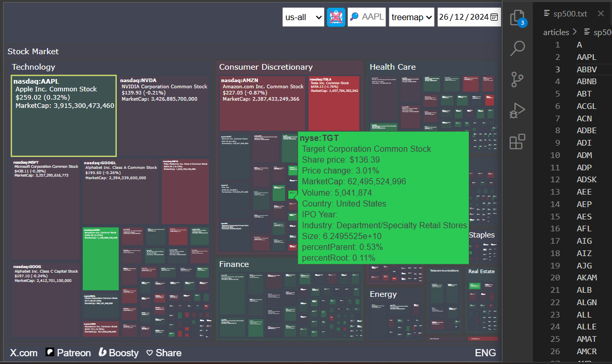
Task: Open the VS Code Search icon
Action: tap(517, 49)
